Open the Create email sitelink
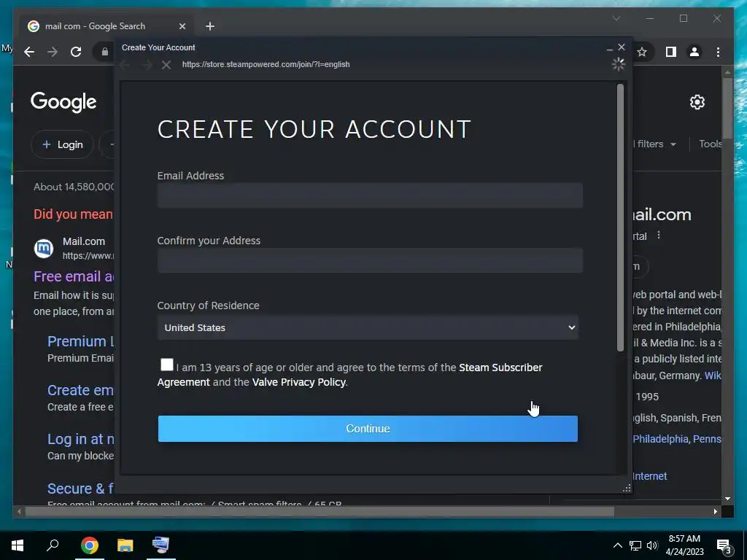The height and width of the screenshot is (560, 747). (x=80, y=391)
